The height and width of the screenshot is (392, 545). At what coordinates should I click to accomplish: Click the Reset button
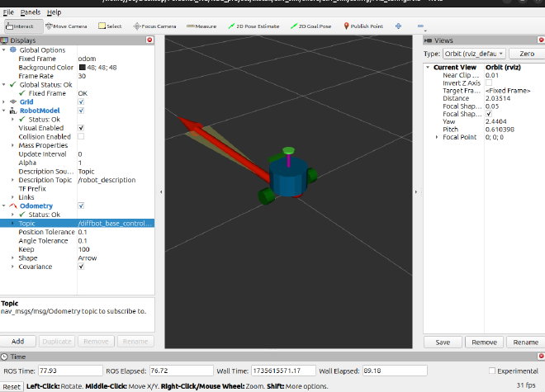[12, 386]
